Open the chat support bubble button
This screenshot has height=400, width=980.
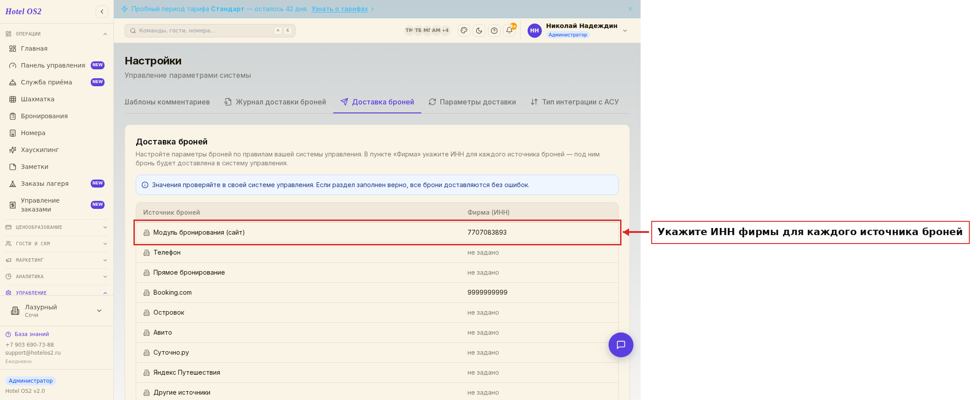(x=621, y=345)
